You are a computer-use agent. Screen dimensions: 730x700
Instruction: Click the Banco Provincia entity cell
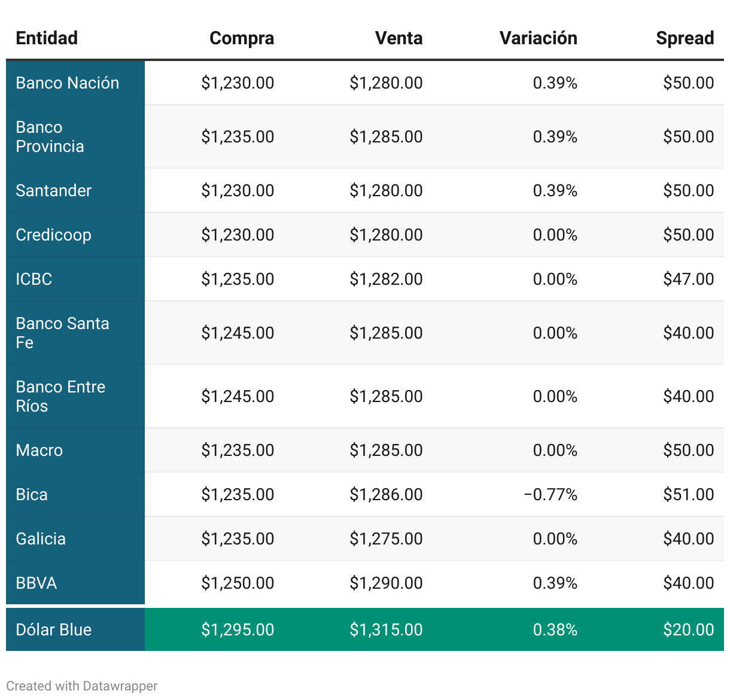[x=50, y=137]
